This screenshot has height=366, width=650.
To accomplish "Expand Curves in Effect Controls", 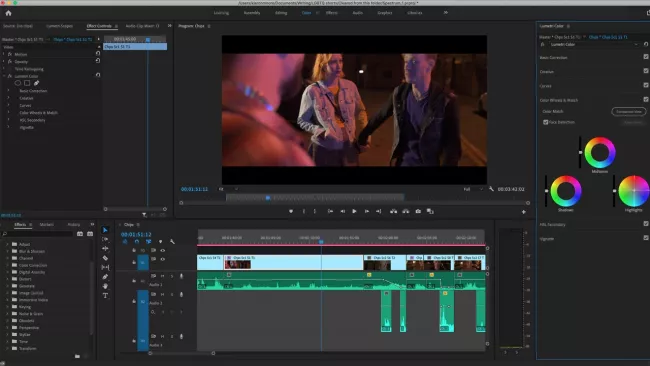I will tap(8, 105).
